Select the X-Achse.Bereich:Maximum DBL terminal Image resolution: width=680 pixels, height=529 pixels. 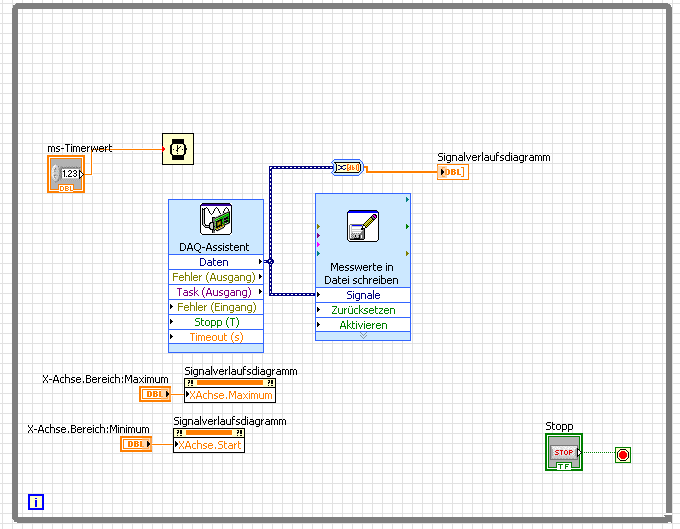(155, 394)
